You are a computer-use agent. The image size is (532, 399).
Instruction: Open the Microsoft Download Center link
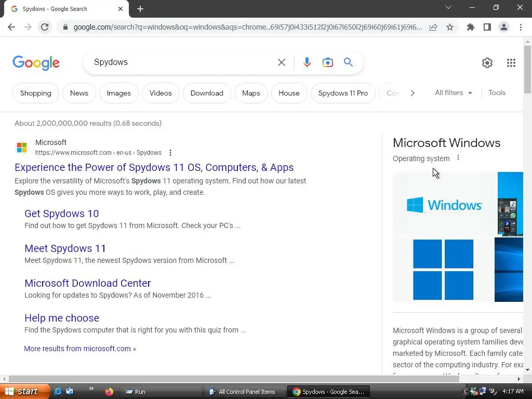click(x=87, y=283)
